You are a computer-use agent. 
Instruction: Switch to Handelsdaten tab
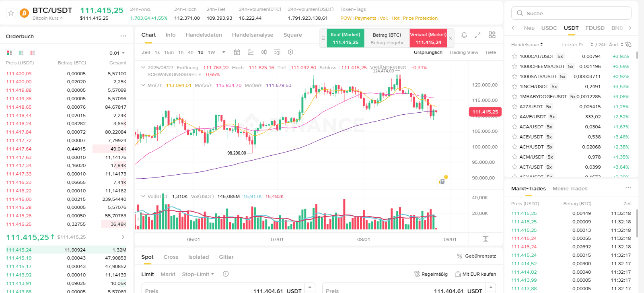click(204, 35)
